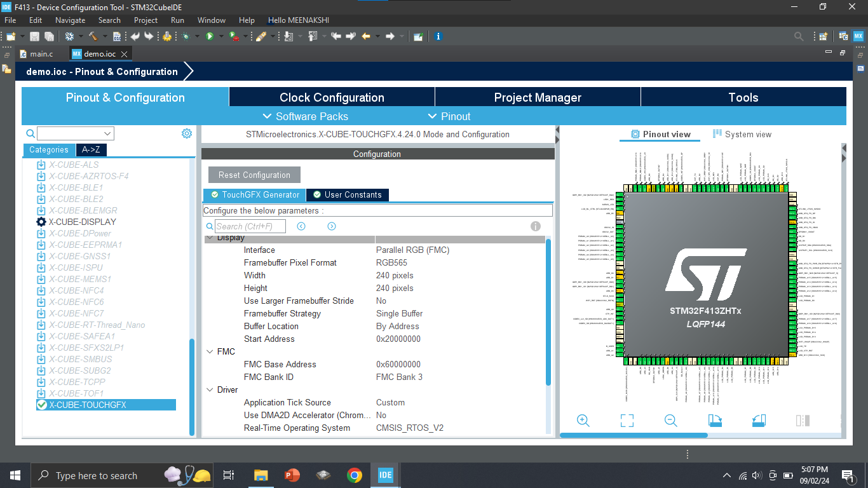The image size is (868, 488).
Task: Zoom out of the pinout view
Action: point(670,420)
